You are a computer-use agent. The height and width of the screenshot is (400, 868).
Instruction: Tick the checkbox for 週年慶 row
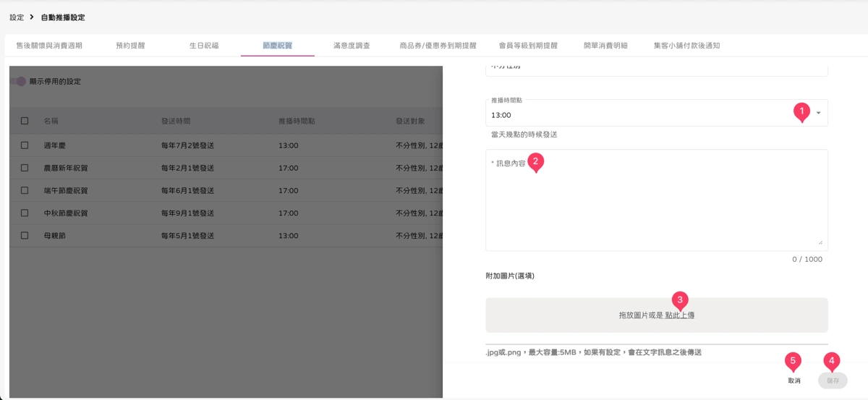point(25,145)
